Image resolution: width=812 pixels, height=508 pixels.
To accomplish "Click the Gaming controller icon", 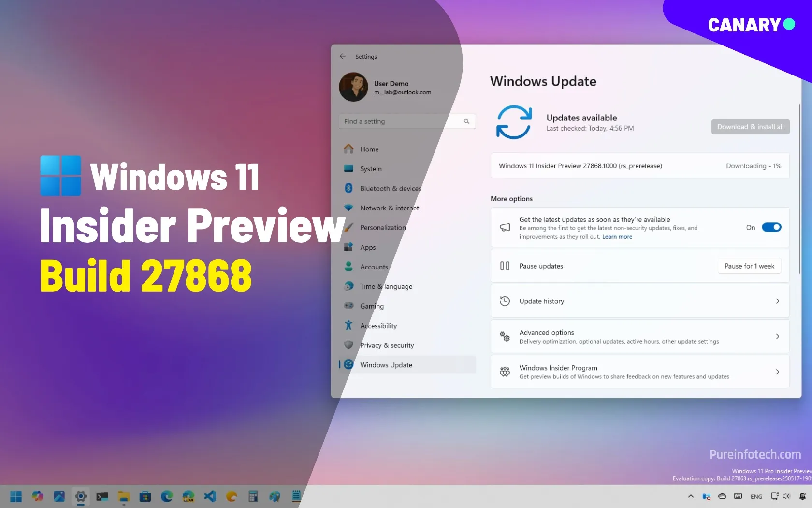I will pos(348,306).
